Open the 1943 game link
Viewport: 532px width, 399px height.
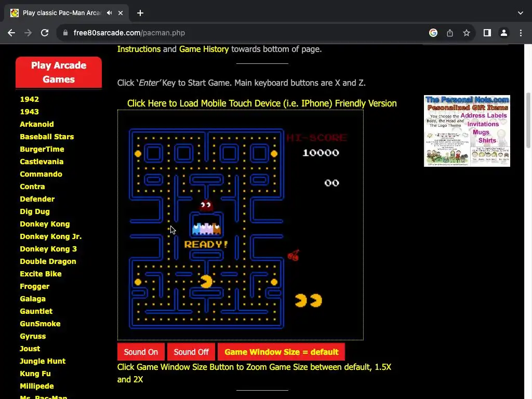(x=30, y=112)
